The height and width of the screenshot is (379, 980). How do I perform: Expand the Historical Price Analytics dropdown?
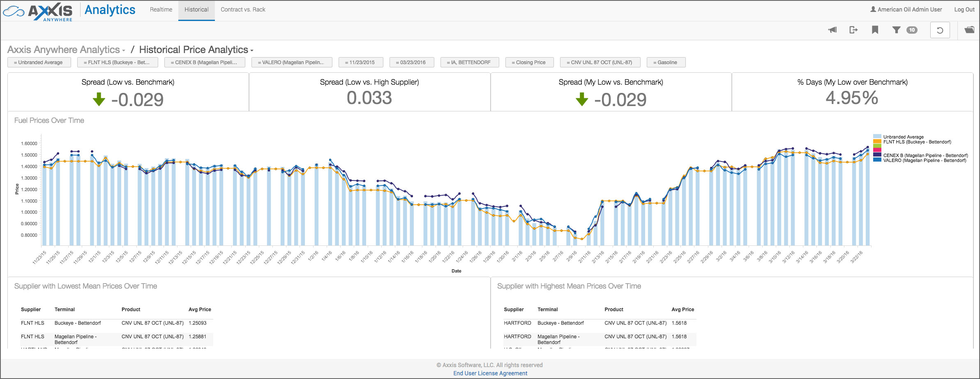[196, 50]
